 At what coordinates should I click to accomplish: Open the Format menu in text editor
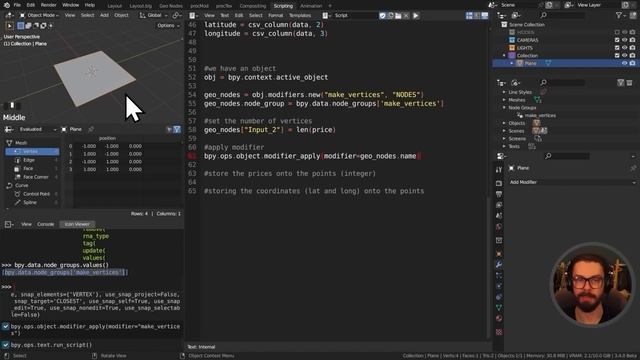(x=276, y=16)
